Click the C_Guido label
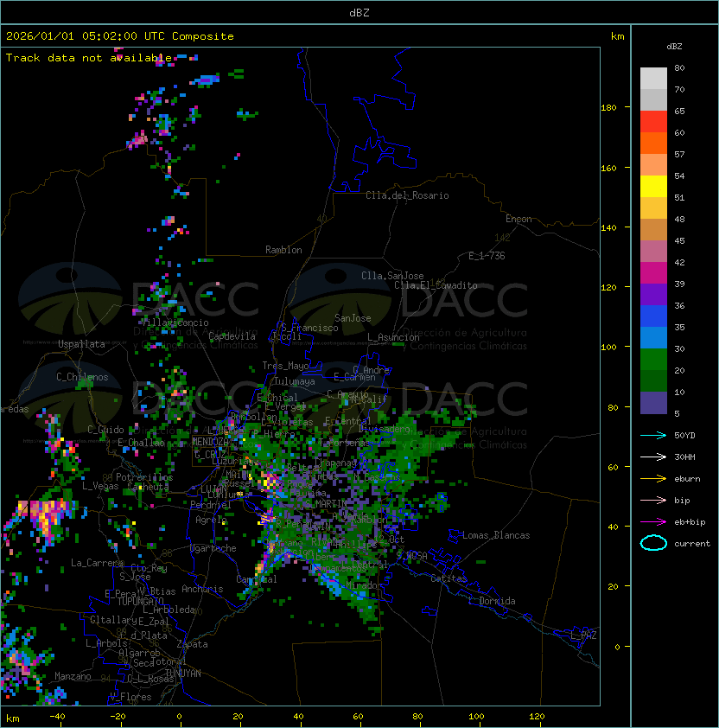Viewport: 719px width, 728px height. point(105,430)
